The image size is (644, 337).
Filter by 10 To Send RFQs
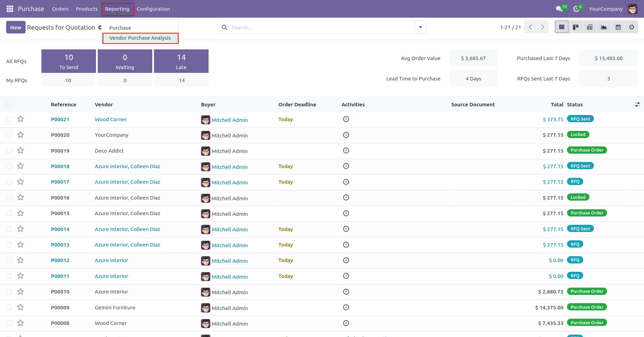pyautogui.click(x=69, y=61)
